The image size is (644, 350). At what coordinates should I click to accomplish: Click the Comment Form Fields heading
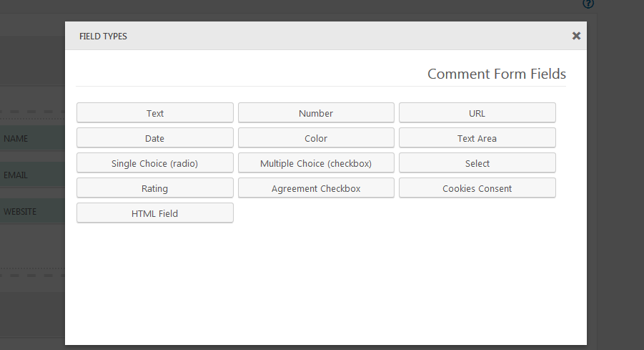tap(496, 74)
